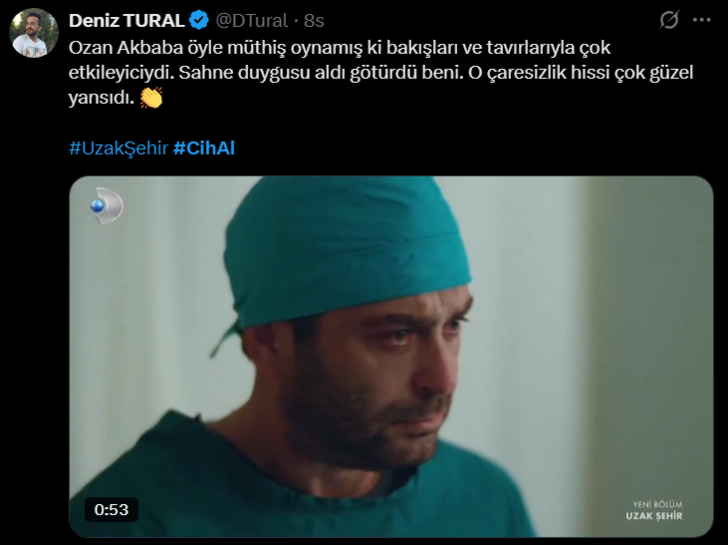Open the #UzakŞehir hashtag
The width and height of the screenshot is (728, 545).
pyautogui.click(x=118, y=148)
